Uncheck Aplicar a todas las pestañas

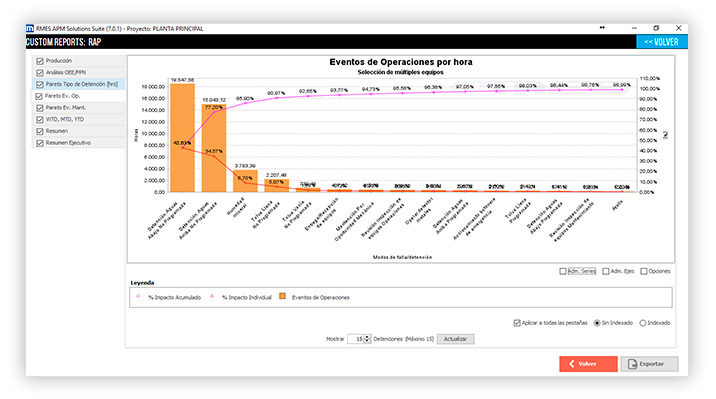(517, 323)
